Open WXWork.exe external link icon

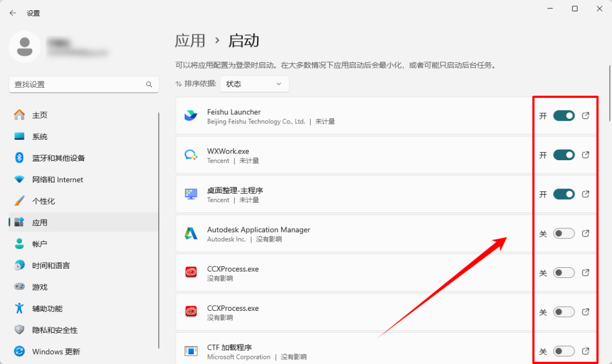click(585, 155)
